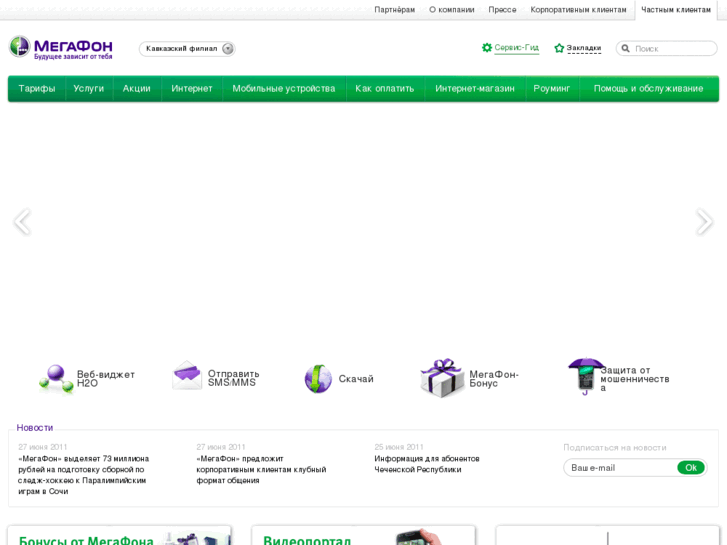Open the Как оплатить menu

(x=385, y=89)
